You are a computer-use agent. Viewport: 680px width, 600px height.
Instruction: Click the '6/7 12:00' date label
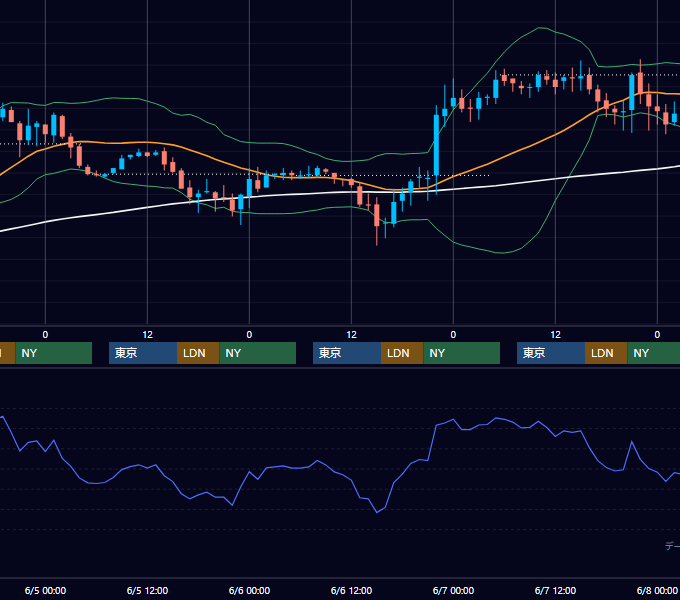pyautogui.click(x=555, y=590)
